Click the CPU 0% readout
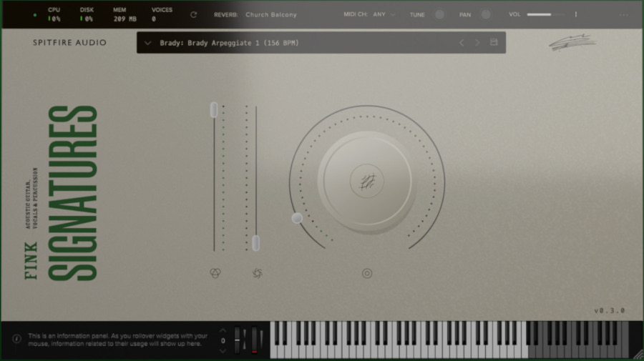 pos(54,14)
